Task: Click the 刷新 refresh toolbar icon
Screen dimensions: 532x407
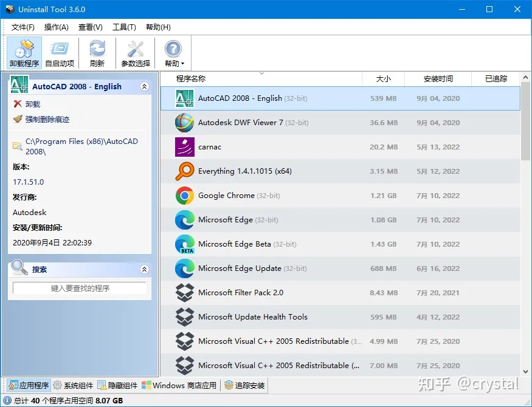Action: (x=97, y=53)
